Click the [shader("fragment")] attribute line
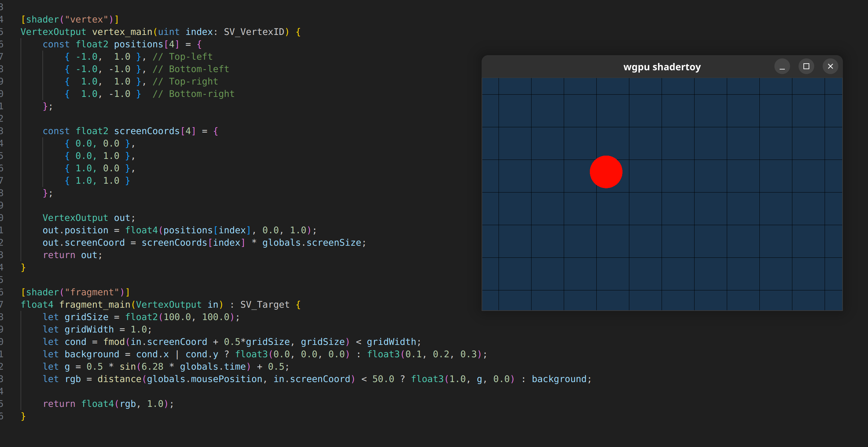Image resolution: width=868 pixels, height=447 pixels. tap(75, 292)
